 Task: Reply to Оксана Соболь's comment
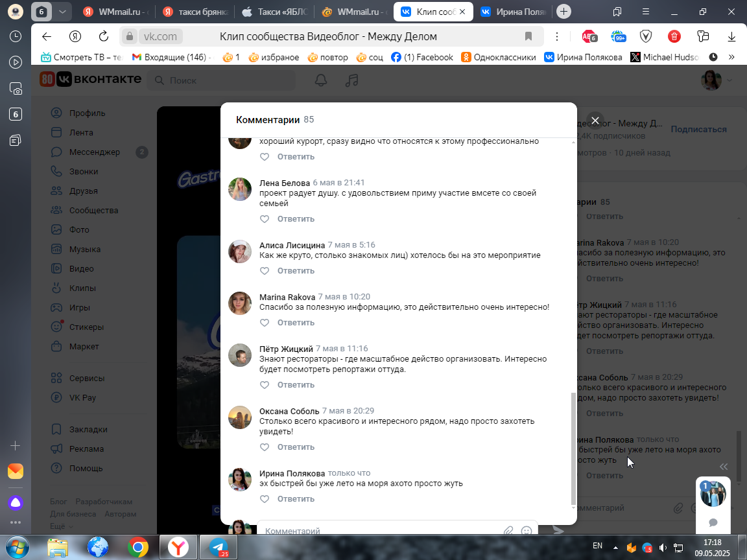click(296, 447)
